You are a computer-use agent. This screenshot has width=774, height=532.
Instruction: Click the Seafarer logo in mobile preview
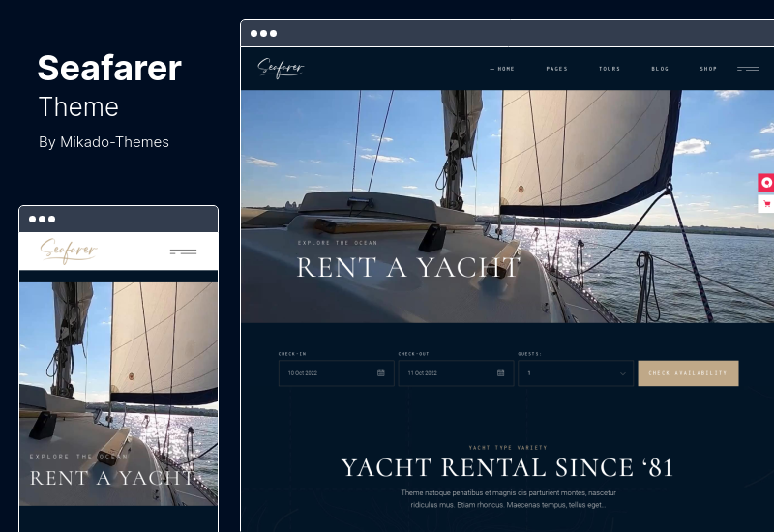[69, 251]
